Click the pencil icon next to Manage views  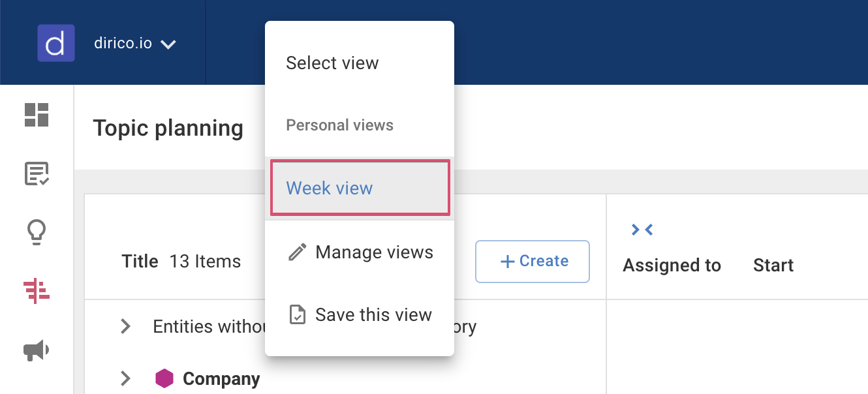[x=296, y=250]
